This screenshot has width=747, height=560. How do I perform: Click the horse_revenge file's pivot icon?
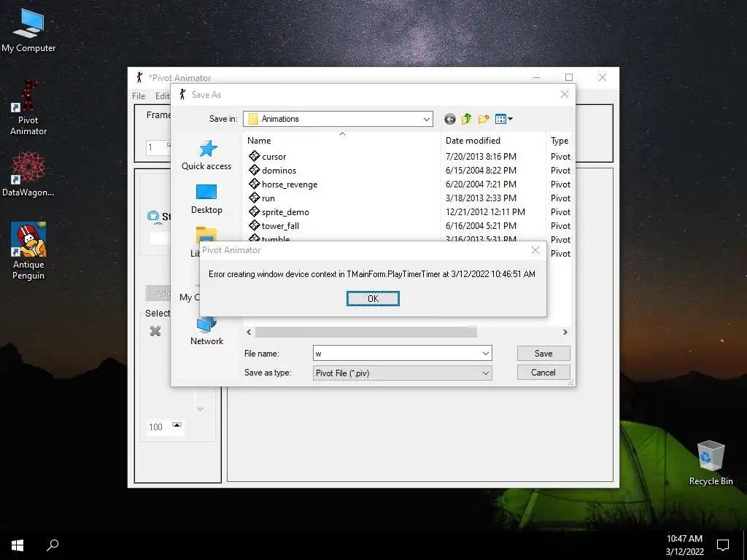[x=254, y=184]
